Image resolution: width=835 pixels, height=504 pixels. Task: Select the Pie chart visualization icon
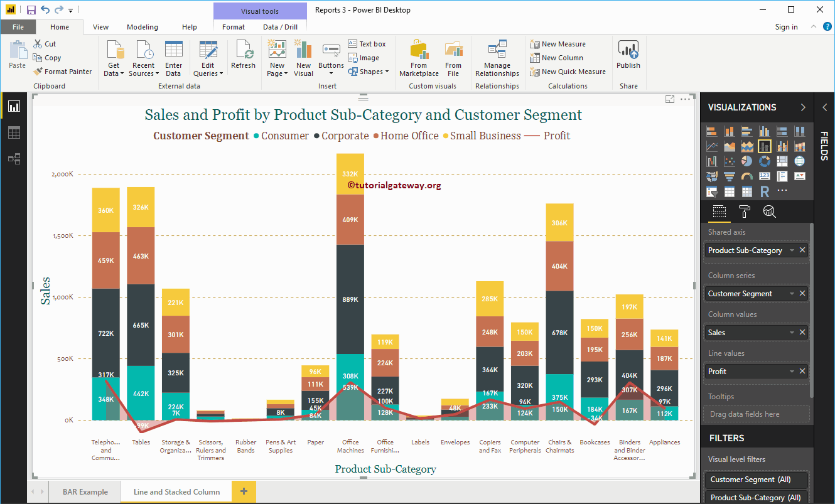747,161
